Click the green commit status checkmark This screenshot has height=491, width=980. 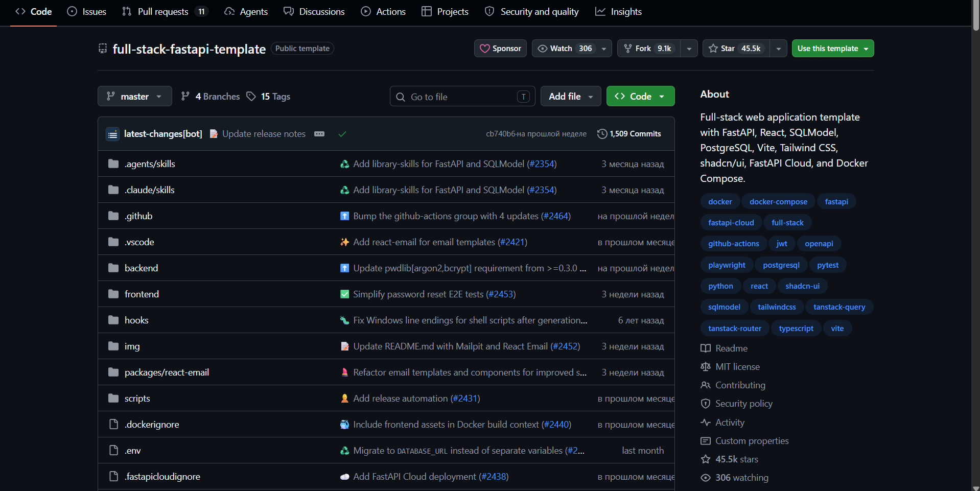tap(342, 134)
